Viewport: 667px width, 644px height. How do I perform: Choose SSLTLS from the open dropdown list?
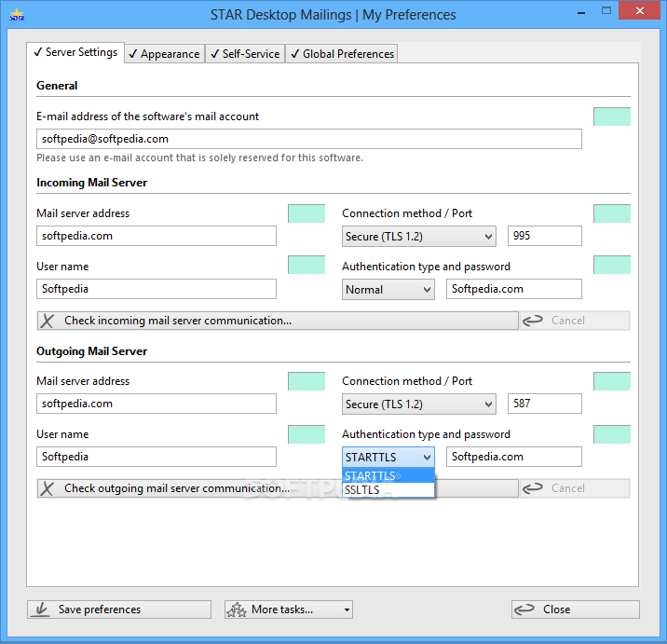coord(388,490)
